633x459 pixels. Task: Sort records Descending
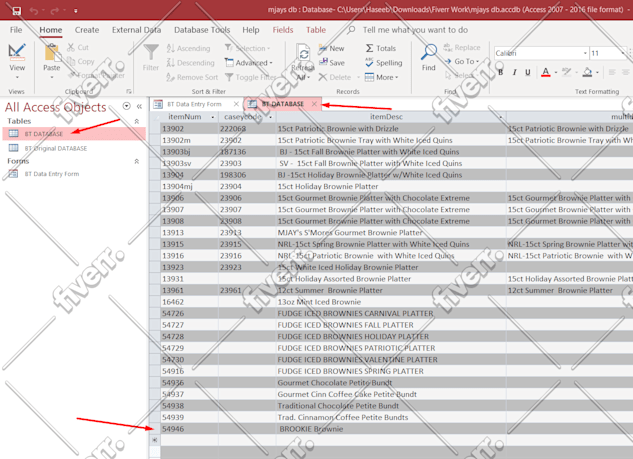[191, 63]
